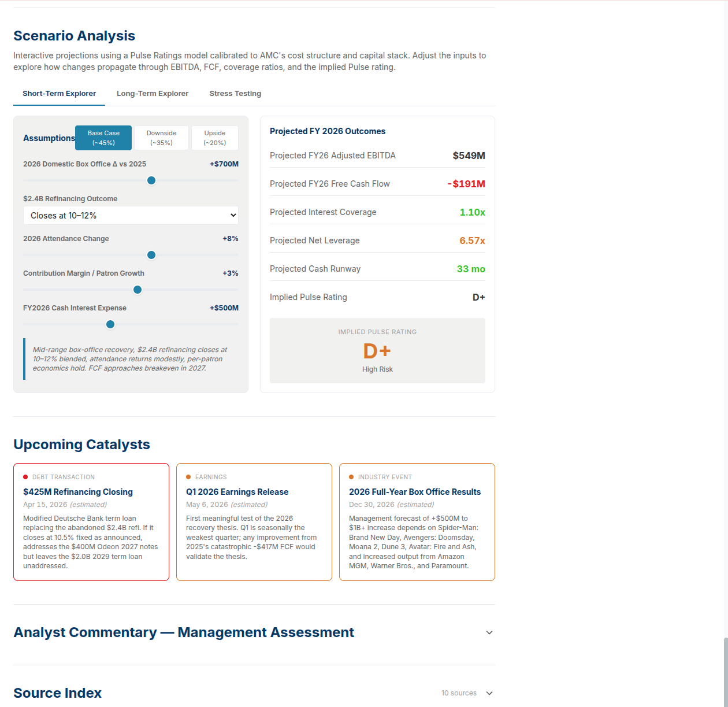Click the Contribution Margin / Patron Growth slider handle

click(138, 290)
